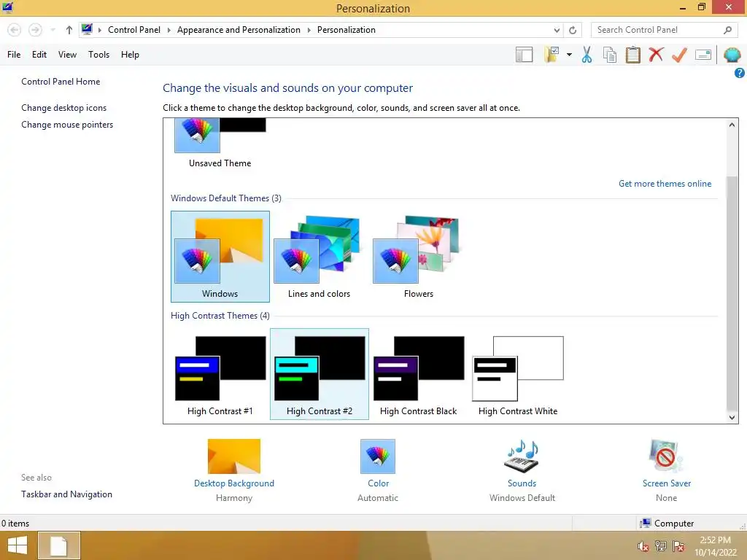Click Get more themes online
This screenshot has height=560, width=747.
(665, 183)
